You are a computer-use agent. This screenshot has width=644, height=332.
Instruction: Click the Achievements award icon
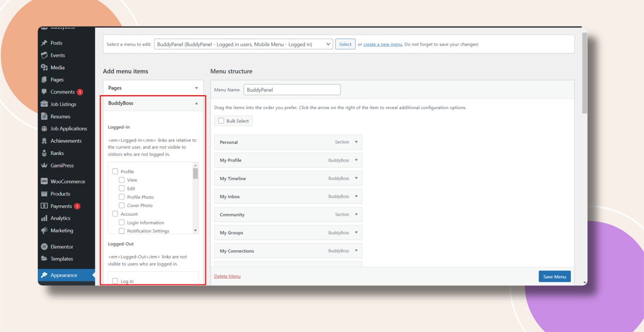(44, 141)
